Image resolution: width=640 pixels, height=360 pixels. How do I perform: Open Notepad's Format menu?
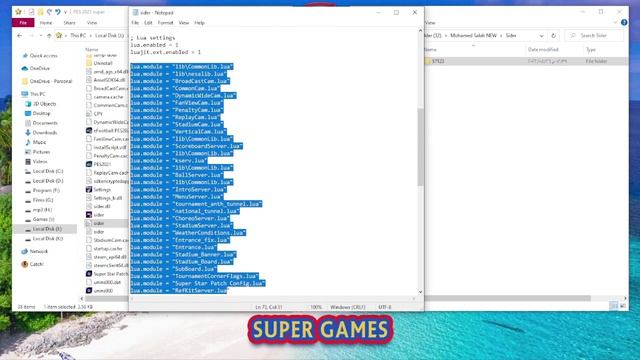point(165,23)
